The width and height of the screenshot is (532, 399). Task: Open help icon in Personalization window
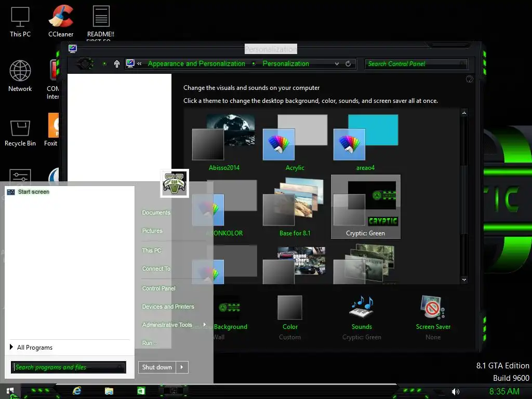tap(470, 79)
